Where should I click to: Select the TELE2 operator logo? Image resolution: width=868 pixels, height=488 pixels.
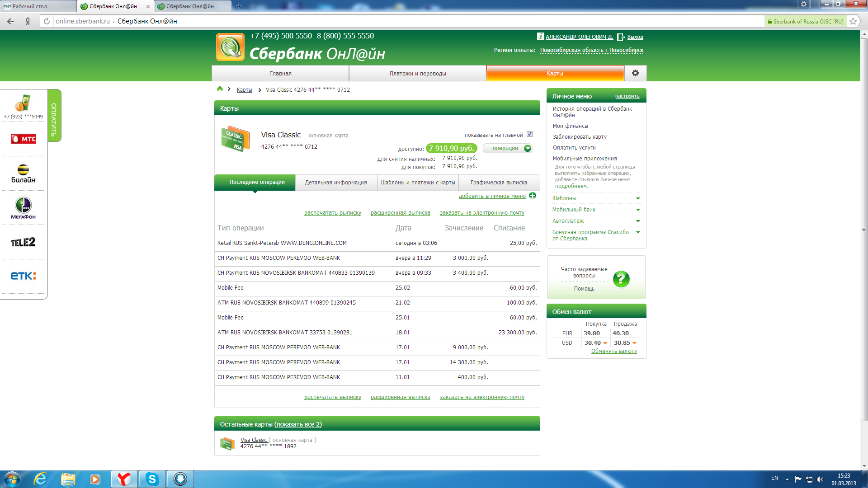(23, 242)
